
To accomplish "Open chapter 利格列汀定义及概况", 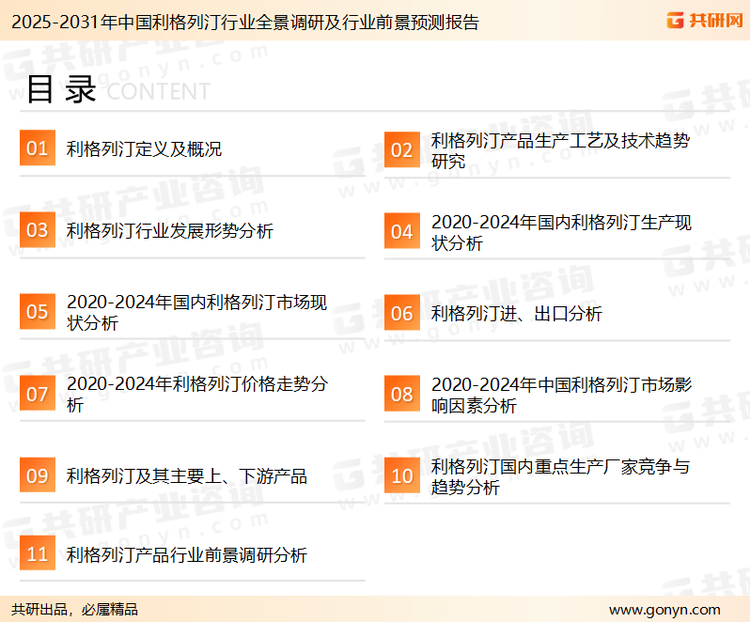I will pyautogui.click(x=144, y=149).
